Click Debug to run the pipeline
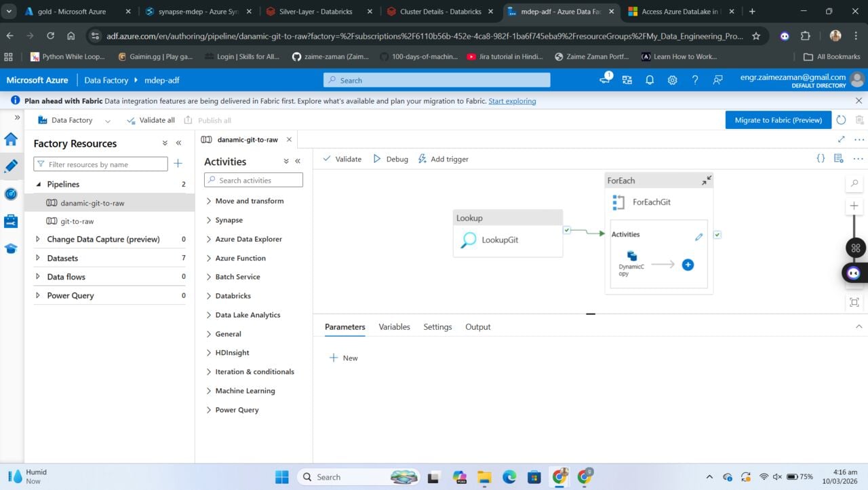This screenshot has height=490, width=868. [391, 159]
